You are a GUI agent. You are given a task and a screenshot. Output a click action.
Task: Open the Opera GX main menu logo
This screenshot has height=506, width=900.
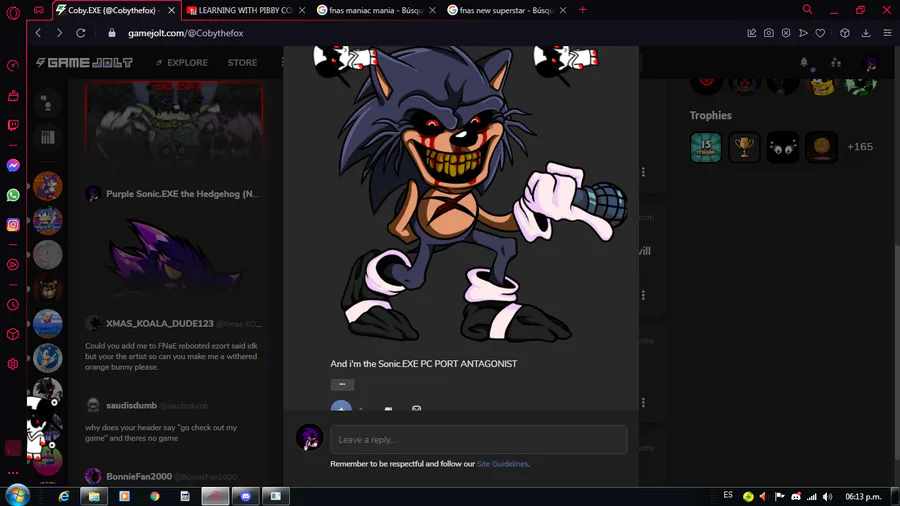tap(13, 13)
